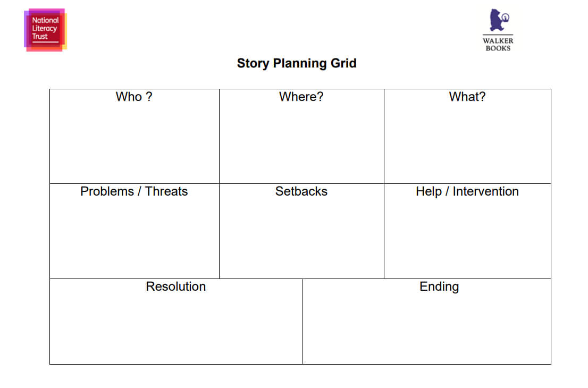Click inside the empty Resolution cell

[176, 328]
